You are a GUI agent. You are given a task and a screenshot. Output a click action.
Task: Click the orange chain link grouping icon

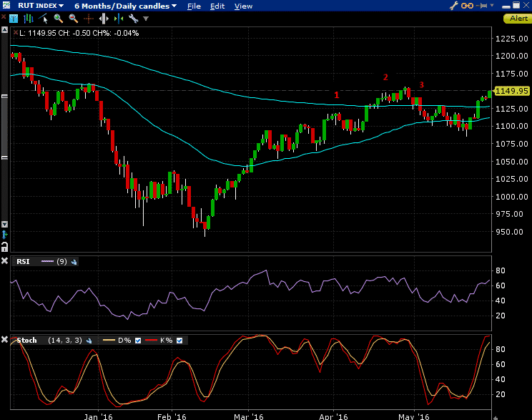click(x=468, y=6)
